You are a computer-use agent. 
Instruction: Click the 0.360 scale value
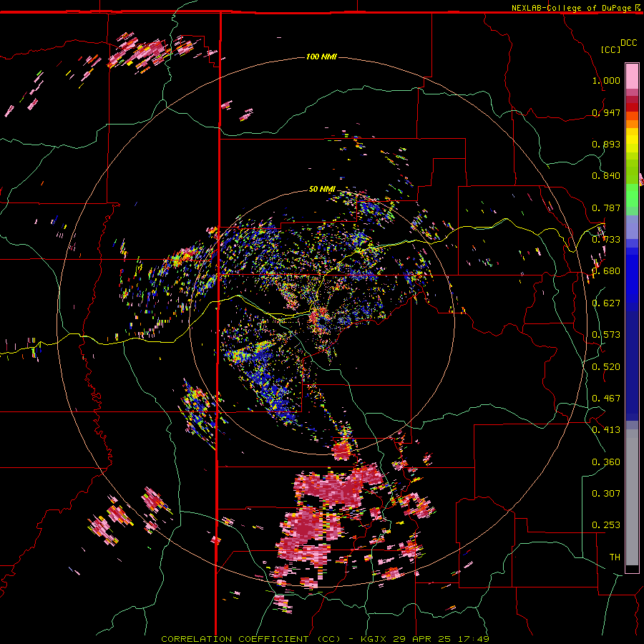[x=606, y=462]
